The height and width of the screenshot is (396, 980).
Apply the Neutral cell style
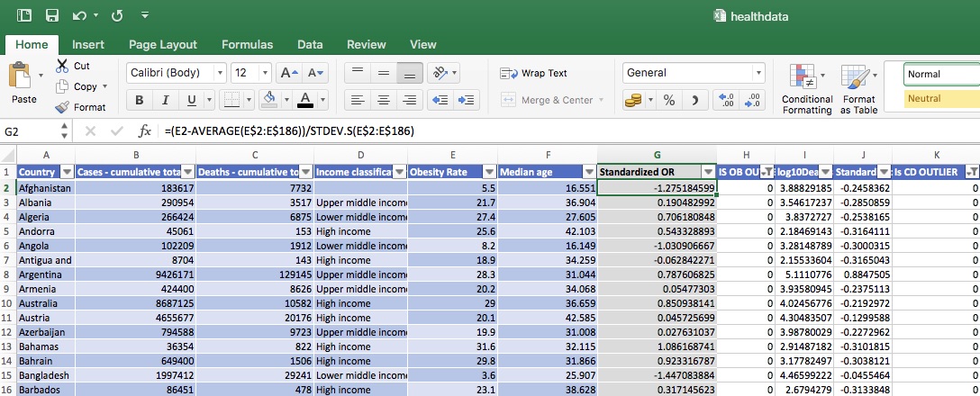point(941,98)
